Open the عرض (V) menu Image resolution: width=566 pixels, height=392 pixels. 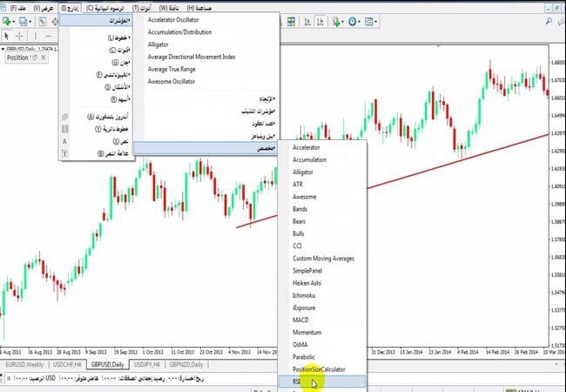click(x=44, y=8)
